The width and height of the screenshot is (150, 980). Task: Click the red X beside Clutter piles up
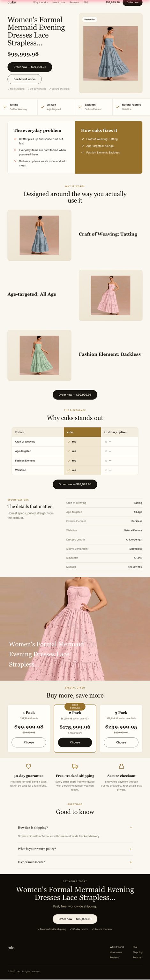pyautogui.click(x=15, y=139)
